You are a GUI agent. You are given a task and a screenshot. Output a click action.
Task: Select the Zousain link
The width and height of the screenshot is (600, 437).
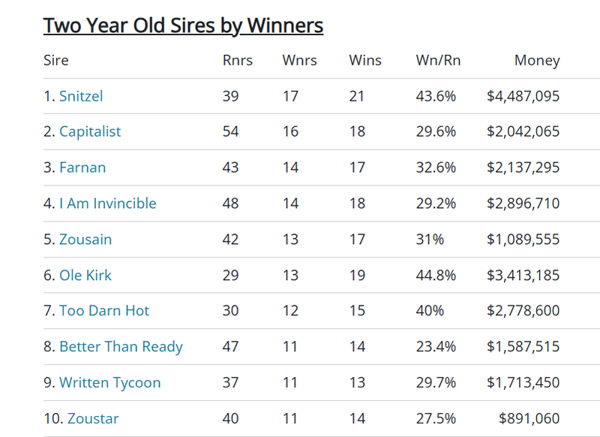pyautogui.click(x=85, y=239)
